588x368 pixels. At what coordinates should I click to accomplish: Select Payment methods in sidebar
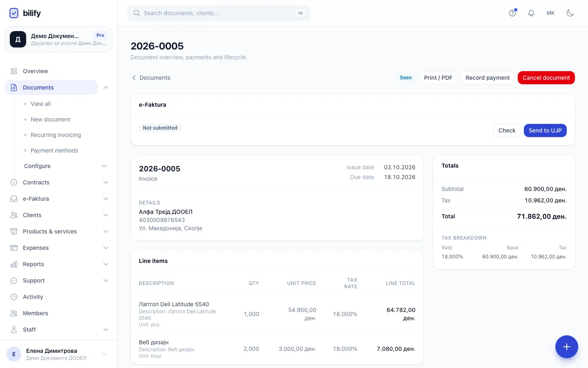(54, 150)
